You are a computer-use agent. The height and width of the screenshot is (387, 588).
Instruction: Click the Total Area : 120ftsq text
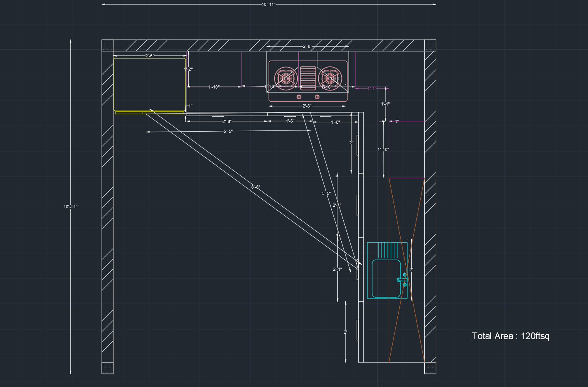[511, 336]
